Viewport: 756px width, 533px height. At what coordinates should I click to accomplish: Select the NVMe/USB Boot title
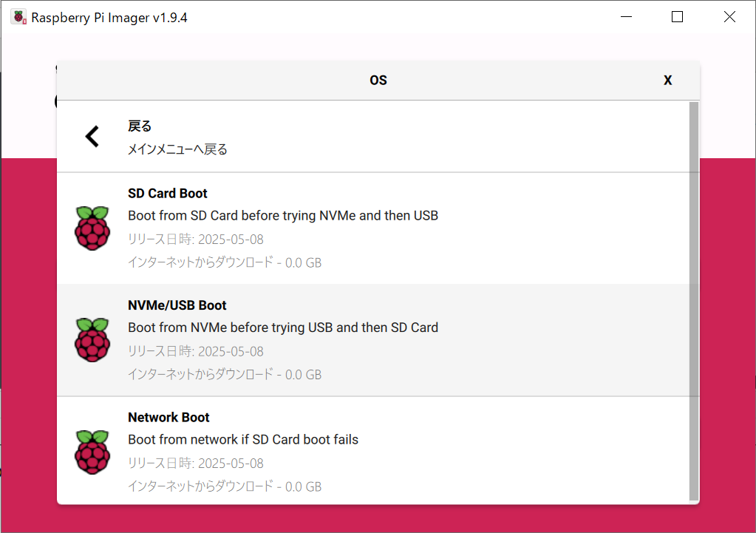point(177,305)
